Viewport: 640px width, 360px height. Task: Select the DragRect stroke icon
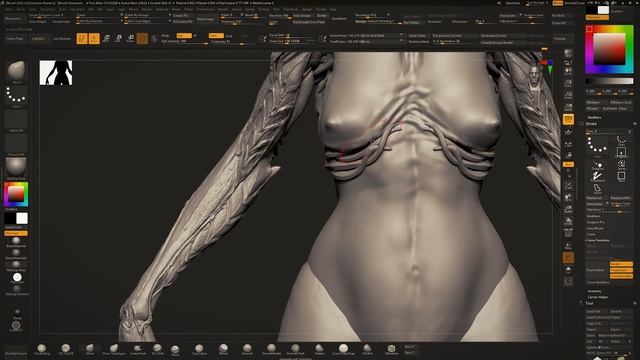click(x=621, y=153)
